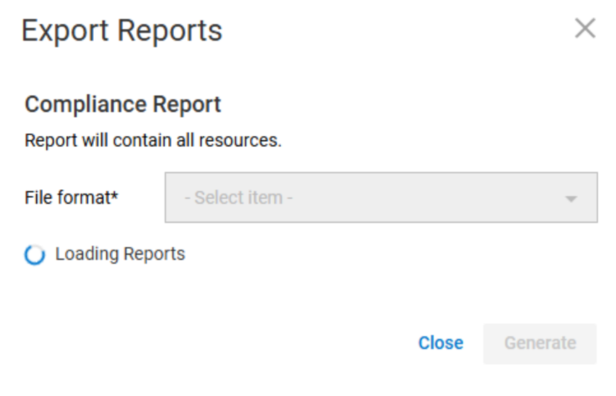Click the 'Export Reports' dialog title
Screen dimensions: 616x396
coord(122,31)
